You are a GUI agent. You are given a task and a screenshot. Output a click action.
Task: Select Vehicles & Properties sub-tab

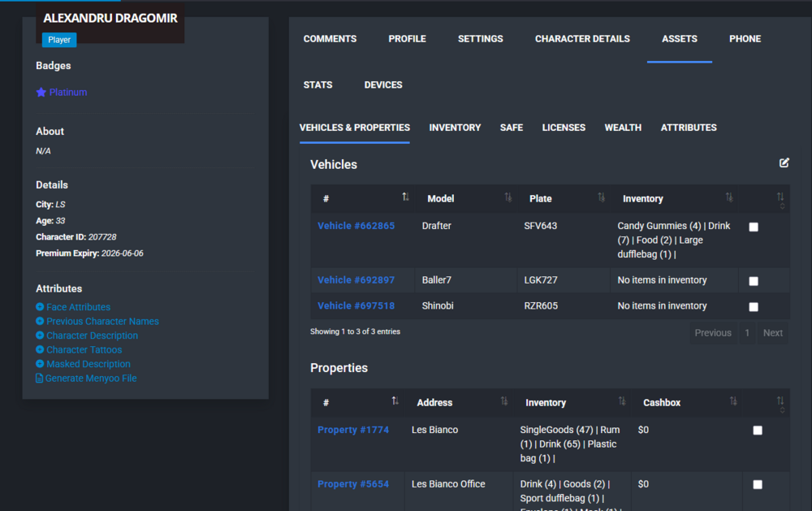coord(354,128)
